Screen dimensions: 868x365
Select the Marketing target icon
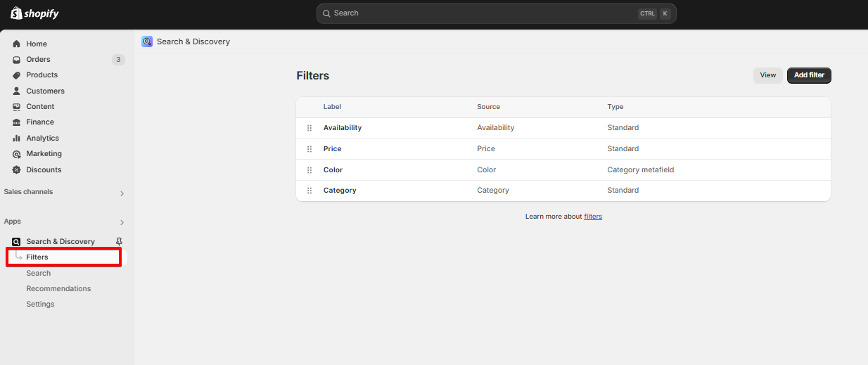16,154
